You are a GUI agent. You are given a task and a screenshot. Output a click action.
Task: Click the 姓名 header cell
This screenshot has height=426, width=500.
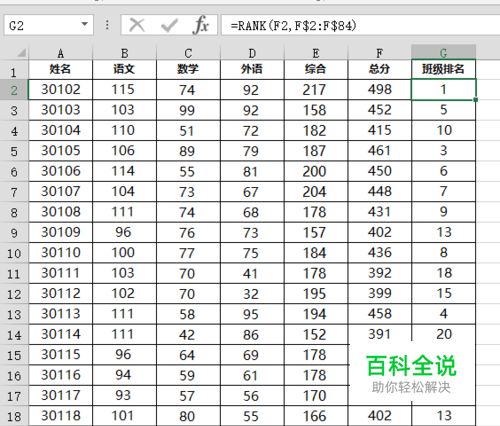point(60,69)
